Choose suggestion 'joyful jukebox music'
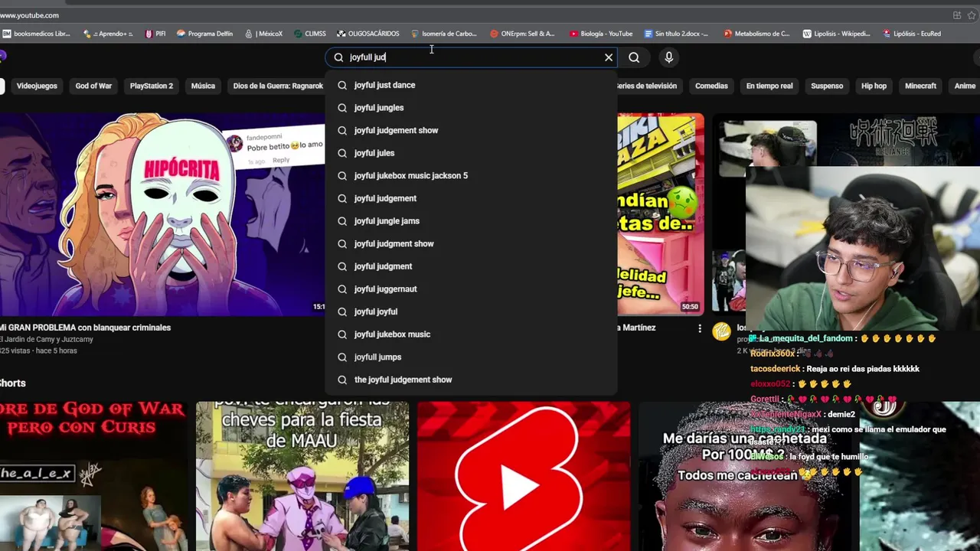Viewport: 980px width, 551px height. tap(471, 334)
